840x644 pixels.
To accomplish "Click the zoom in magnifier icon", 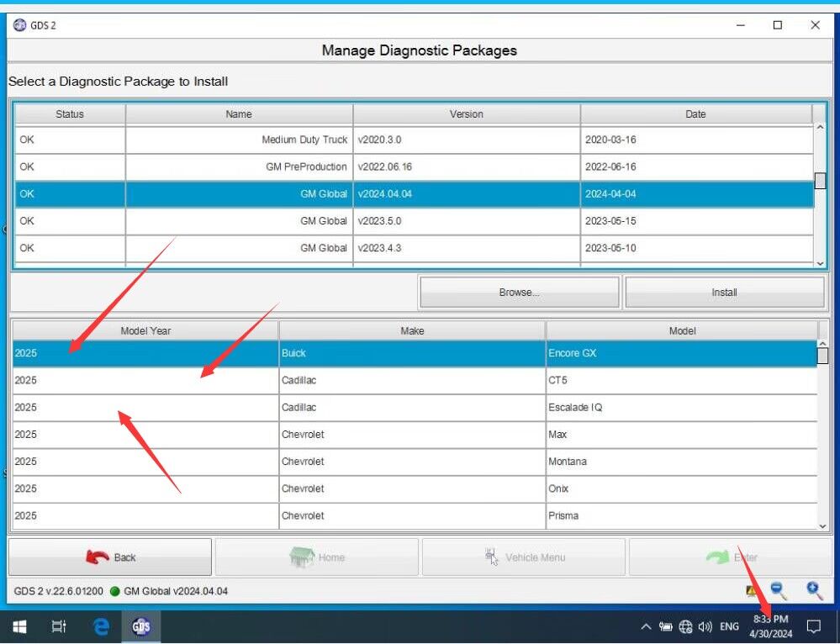I will pyautogui.click(x=814, y=590).
